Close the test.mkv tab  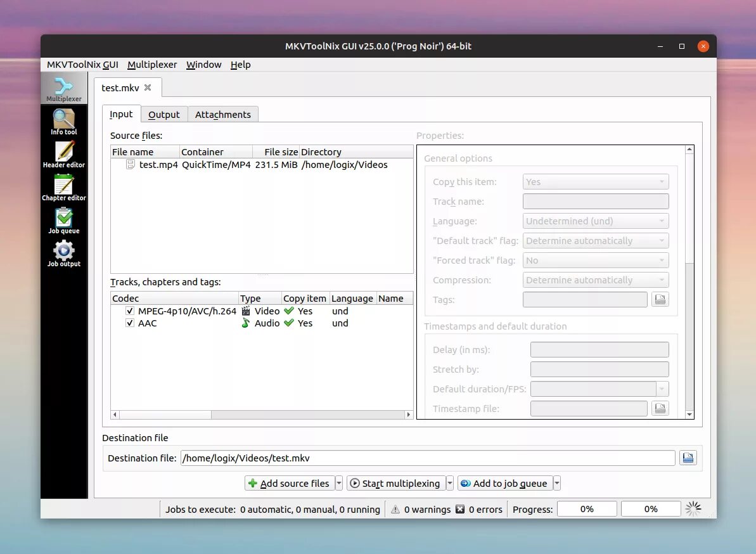(x=148, y=87)
